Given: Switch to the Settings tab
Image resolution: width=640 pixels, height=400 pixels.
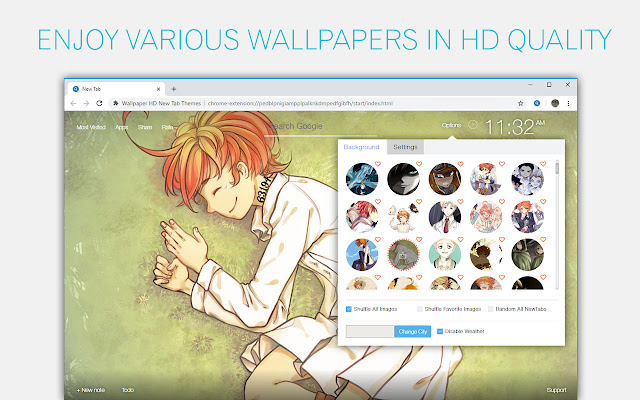Looking at the screenshot, I should pyautogui.click(x=405, y=147).
